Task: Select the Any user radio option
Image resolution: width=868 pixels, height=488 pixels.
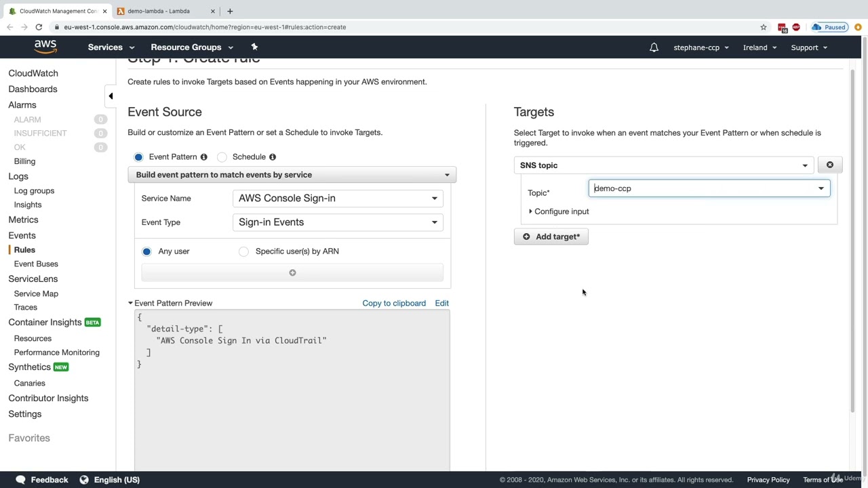Action: 146,251
